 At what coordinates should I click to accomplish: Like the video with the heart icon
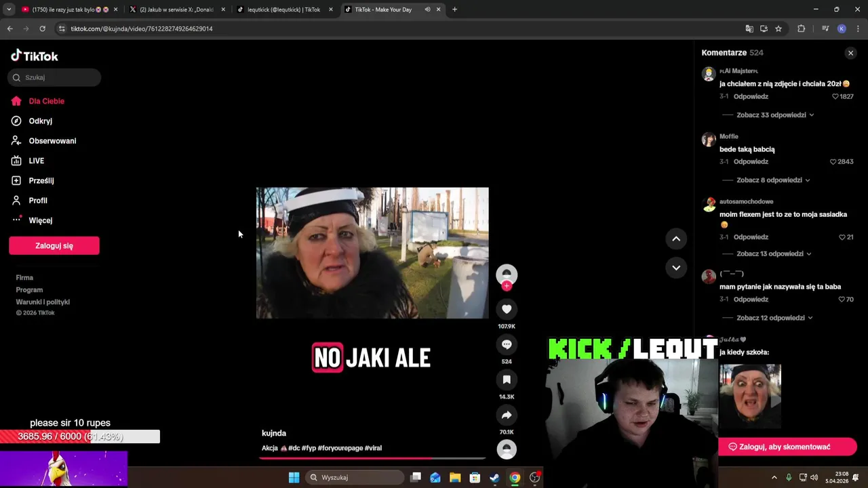point(507,309)
